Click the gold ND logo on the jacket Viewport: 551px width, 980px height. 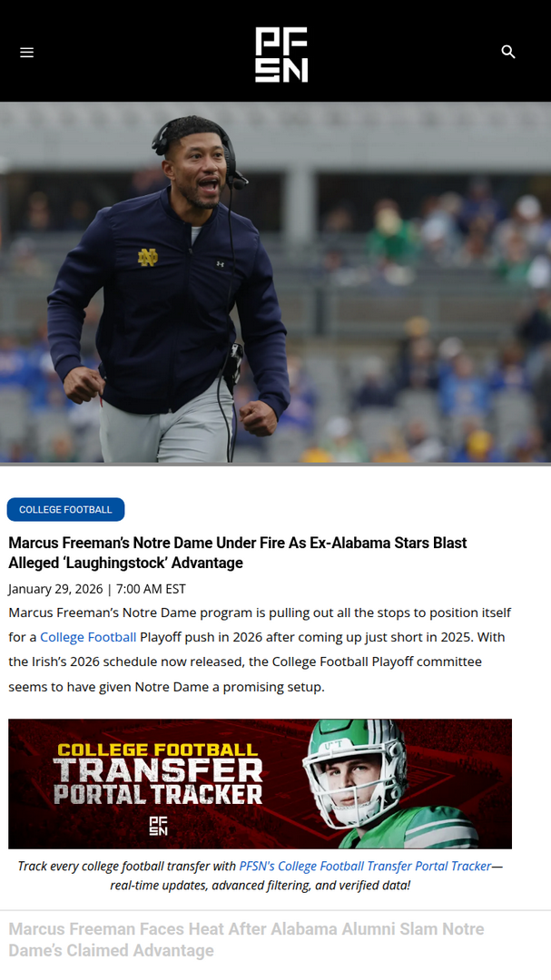(148, 257)
